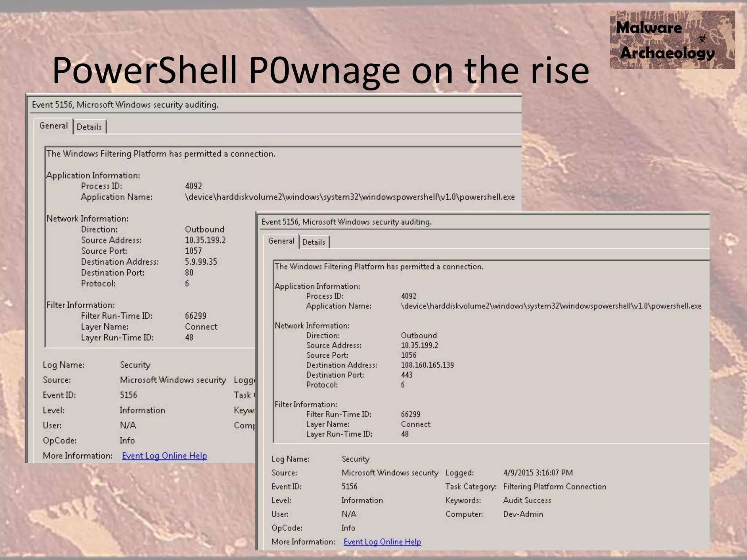The width and height of the screenshot is (747, 560).
Task: Select powershell.exe application path in front window
Action: point(551,306)
